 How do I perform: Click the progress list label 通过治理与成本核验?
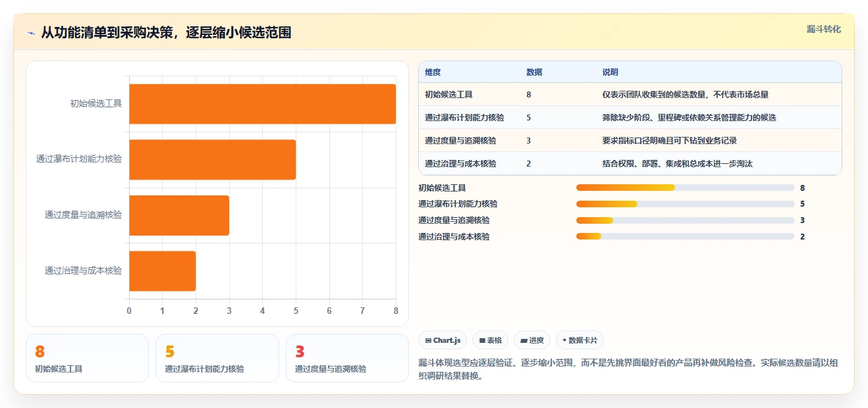[454, 236]
